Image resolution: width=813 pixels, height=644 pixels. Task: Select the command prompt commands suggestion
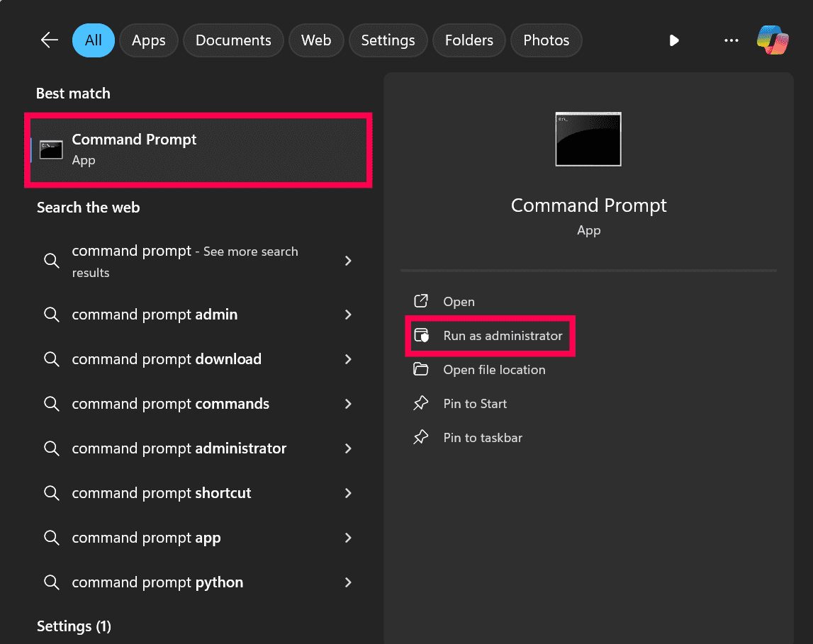[x=170, y=404]
